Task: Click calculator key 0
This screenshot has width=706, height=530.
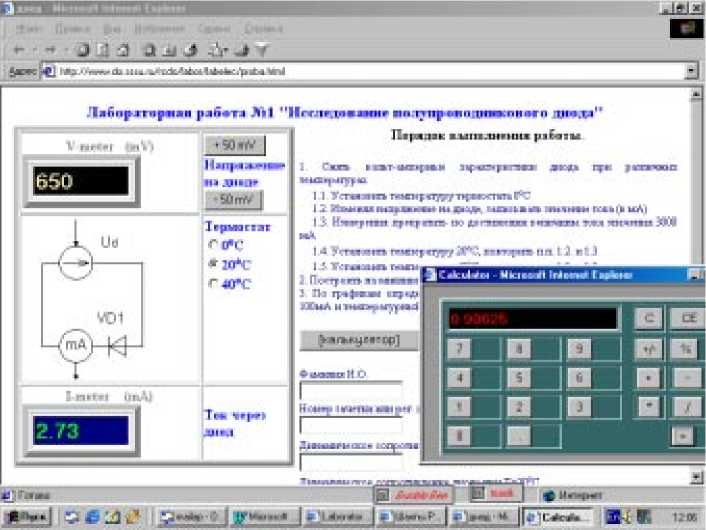Action: [459, 435]
